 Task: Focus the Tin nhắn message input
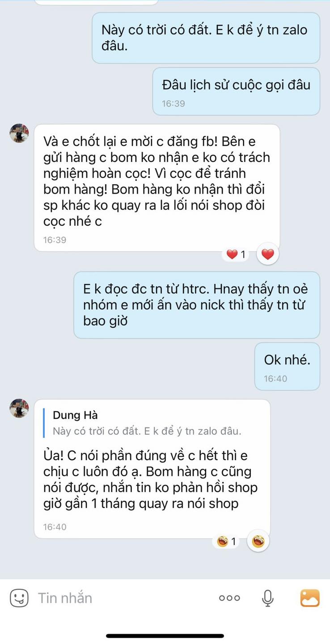click(121, 598)
